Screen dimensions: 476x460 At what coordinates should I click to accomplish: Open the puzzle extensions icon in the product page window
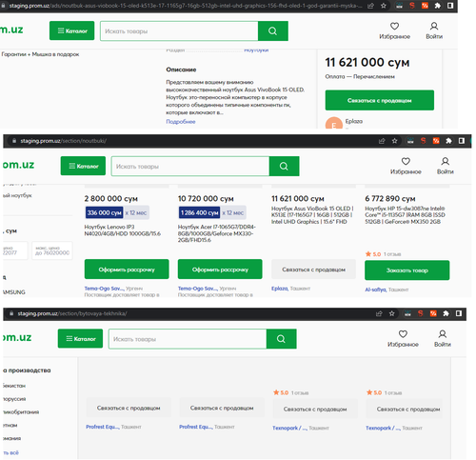pyautogui.click(x=437, y=6)
